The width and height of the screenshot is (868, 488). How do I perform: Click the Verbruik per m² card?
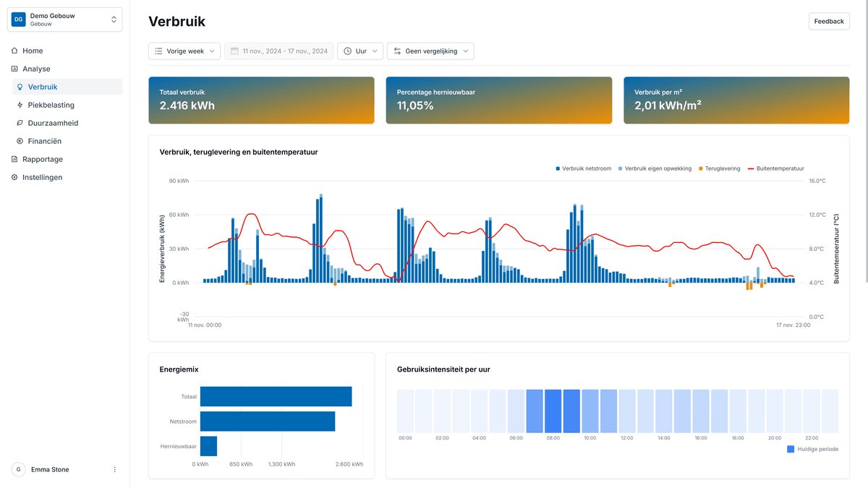pyautogui.click(x=736, y=100)
